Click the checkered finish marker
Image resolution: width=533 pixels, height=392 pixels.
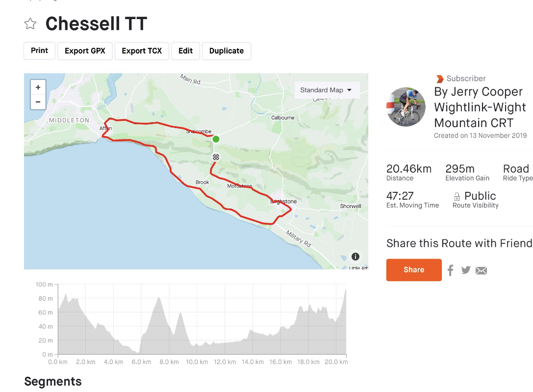pos(216,157)
